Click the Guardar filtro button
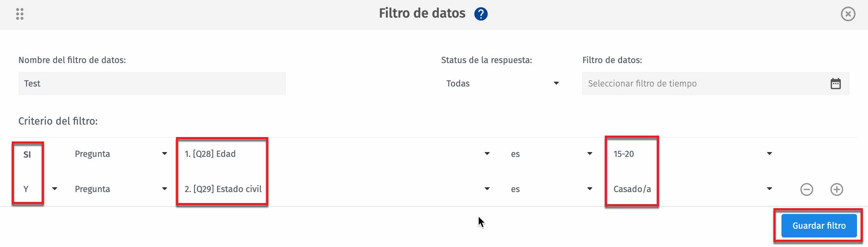 pyautogui.click(x=819, y=226)
